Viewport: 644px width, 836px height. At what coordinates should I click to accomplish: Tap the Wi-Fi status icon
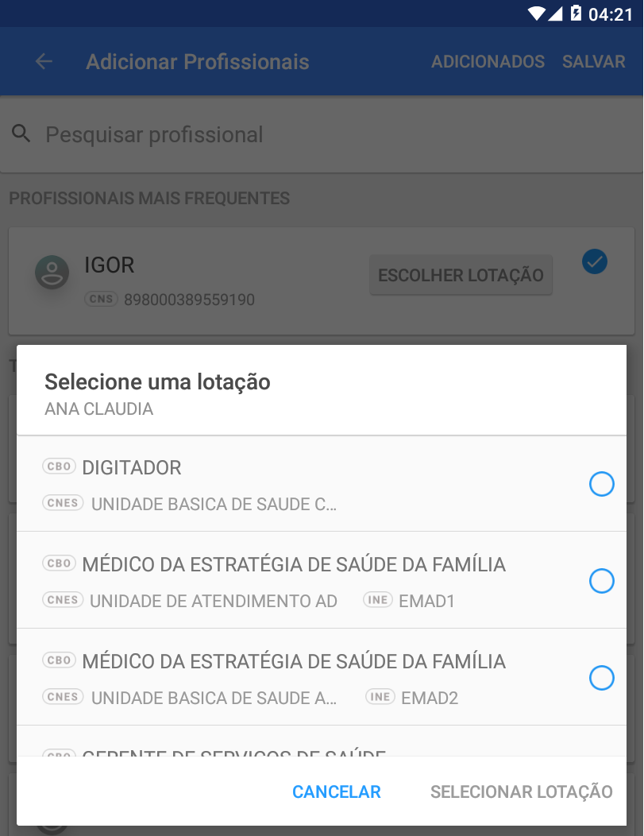tap(536, 14)
